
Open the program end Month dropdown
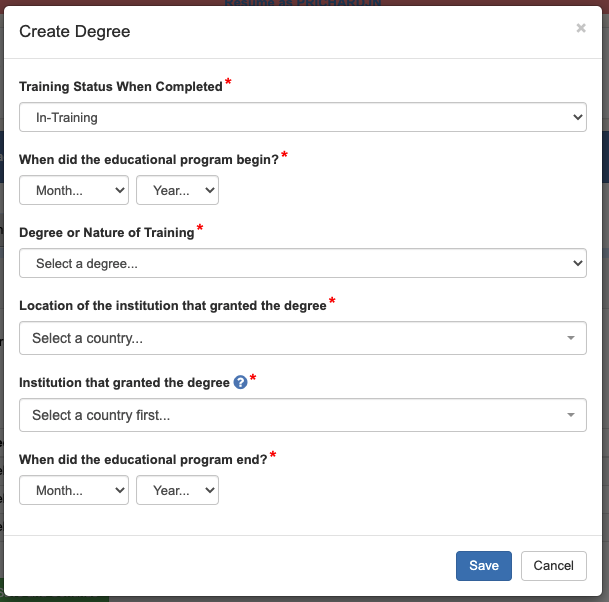pos(74,490)
